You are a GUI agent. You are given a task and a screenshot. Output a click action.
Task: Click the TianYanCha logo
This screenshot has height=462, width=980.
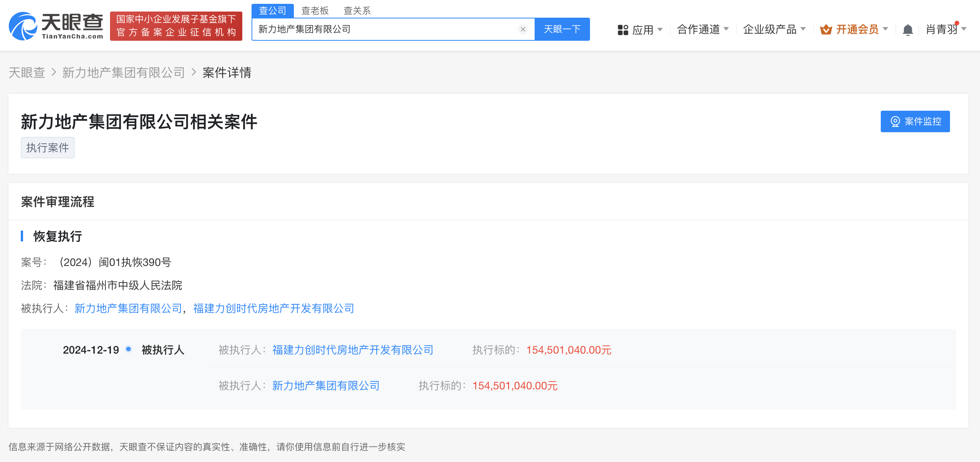tap(56, 26)
